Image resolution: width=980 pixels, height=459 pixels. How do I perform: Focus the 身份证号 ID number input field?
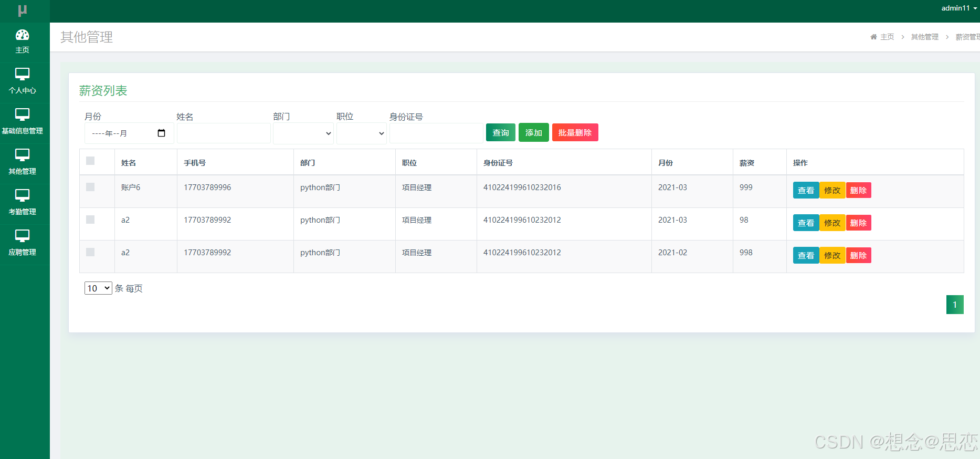[x=436, y=133]
